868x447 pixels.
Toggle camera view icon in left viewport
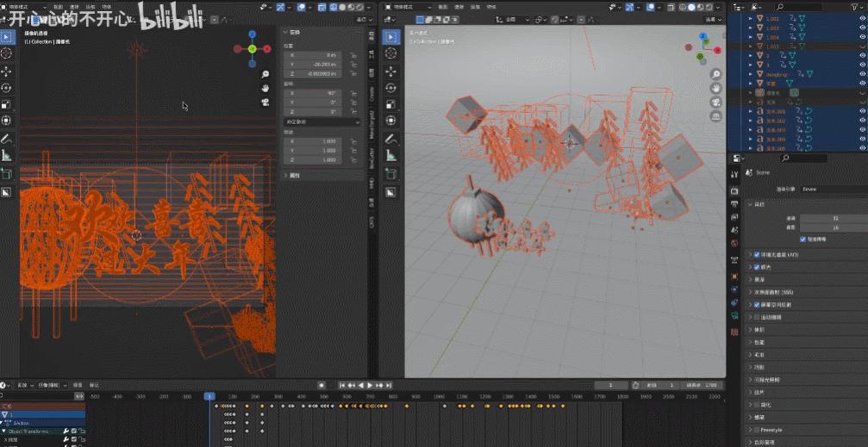point(265,102)
